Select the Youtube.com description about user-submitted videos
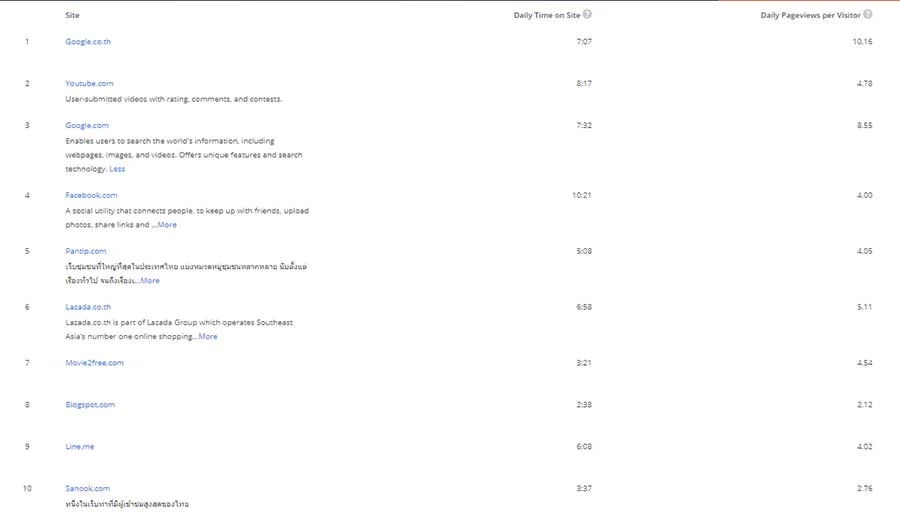The height and width of the screenshot is (512, 900). 173,99
